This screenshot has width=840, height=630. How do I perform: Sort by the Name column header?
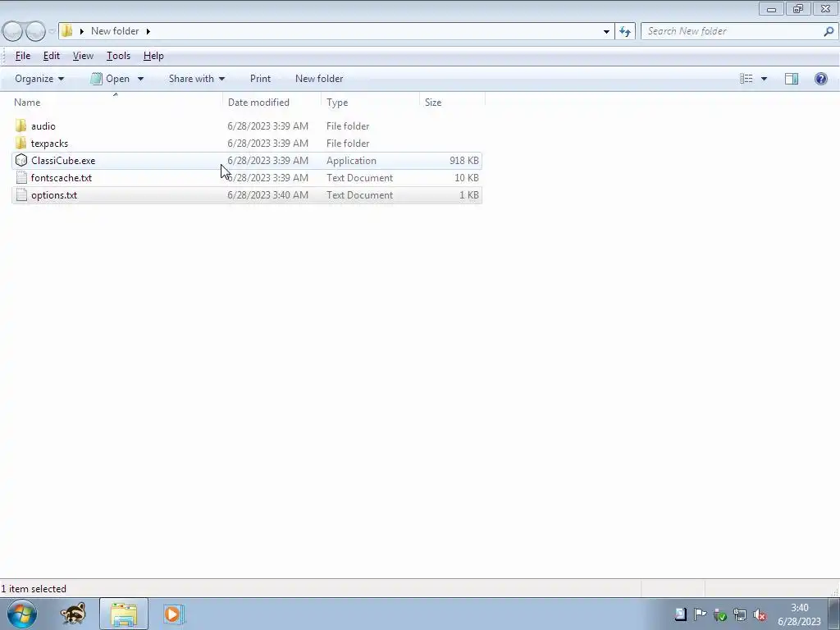pyautogui.click(x=116, y=103)
